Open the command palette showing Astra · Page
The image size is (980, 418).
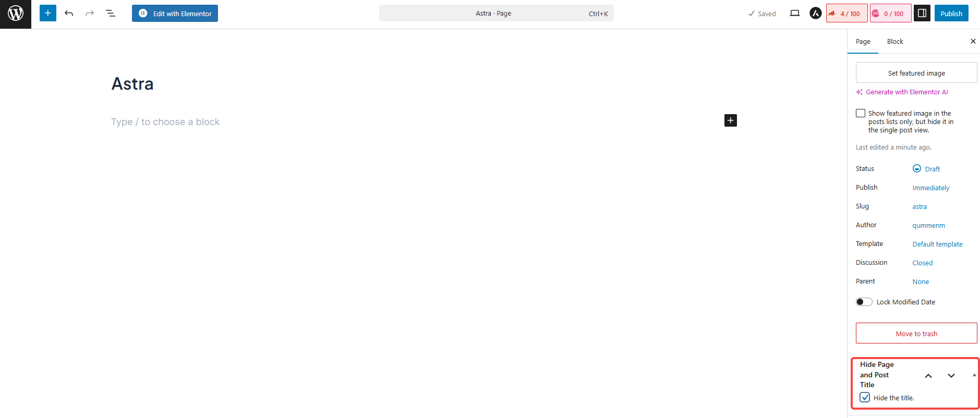tap(497, 14)
